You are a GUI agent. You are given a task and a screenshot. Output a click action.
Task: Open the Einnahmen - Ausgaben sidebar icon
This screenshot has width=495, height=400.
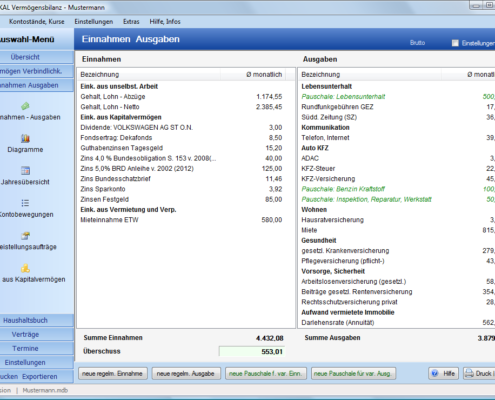pyautogui.click(x=25, y=106)
